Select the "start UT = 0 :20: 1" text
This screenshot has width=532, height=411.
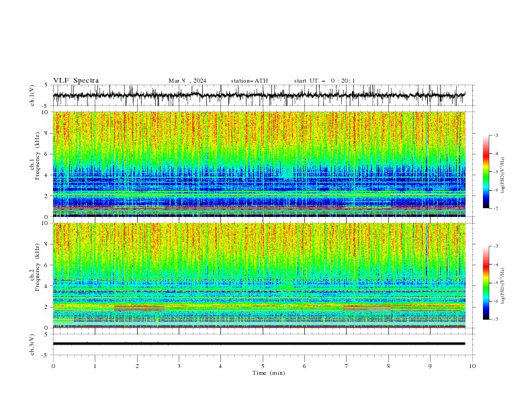tap(324, 81)
